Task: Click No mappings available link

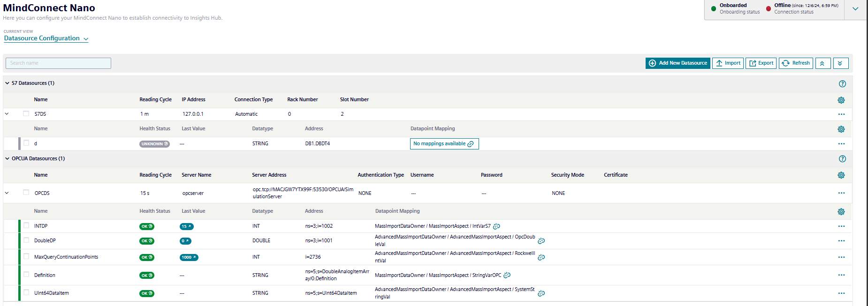Action: [444, 144]
